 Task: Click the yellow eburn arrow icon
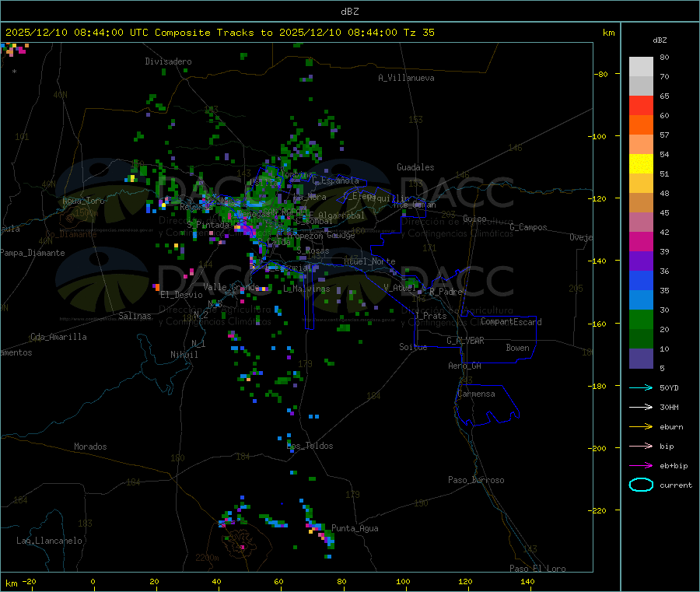pos(641,427)
